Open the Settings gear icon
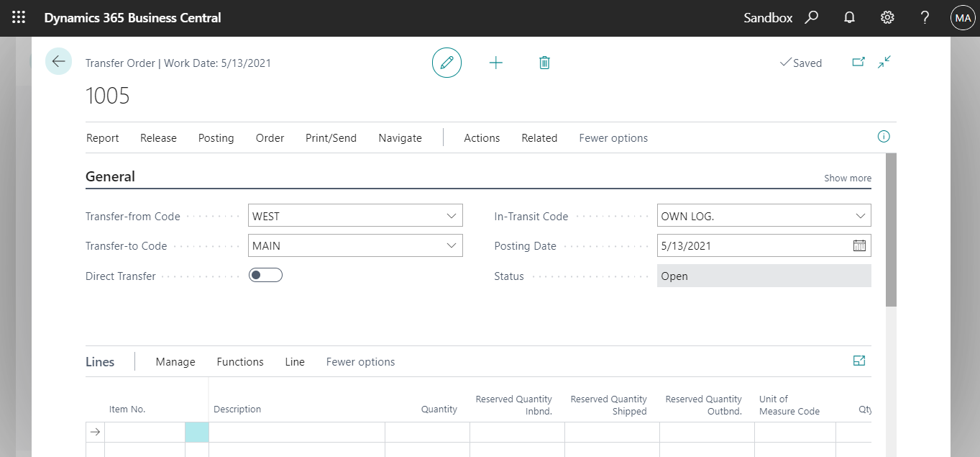This screenshot has width=980, height=457. (x=887, y=17)
